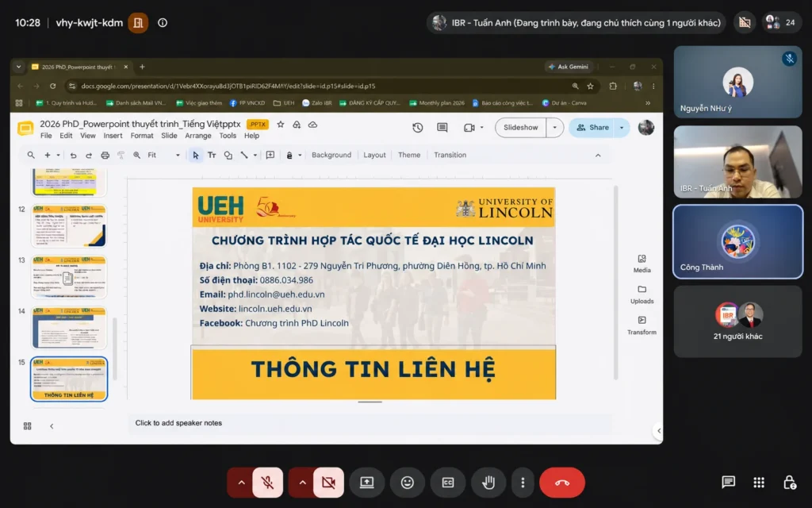This screenshot has height=508, width=812.
Task: Open the comments history icon
Action: click(442, 128)
